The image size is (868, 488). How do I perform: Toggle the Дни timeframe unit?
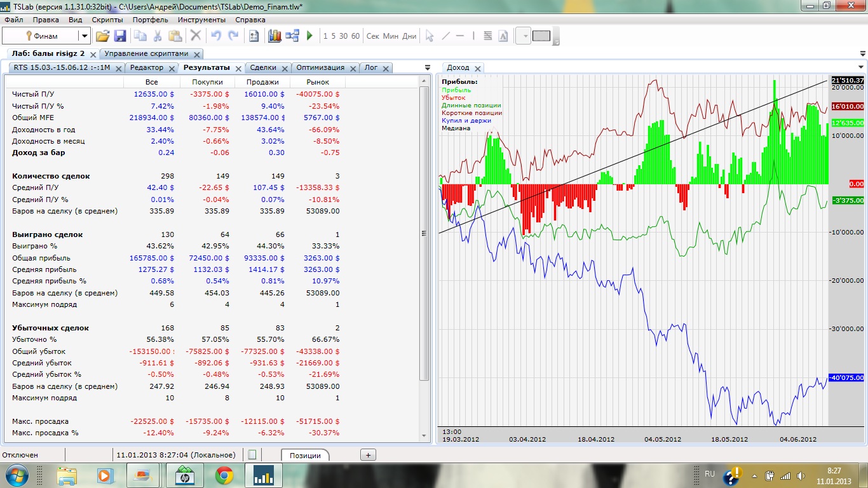(x=410, y=36)
